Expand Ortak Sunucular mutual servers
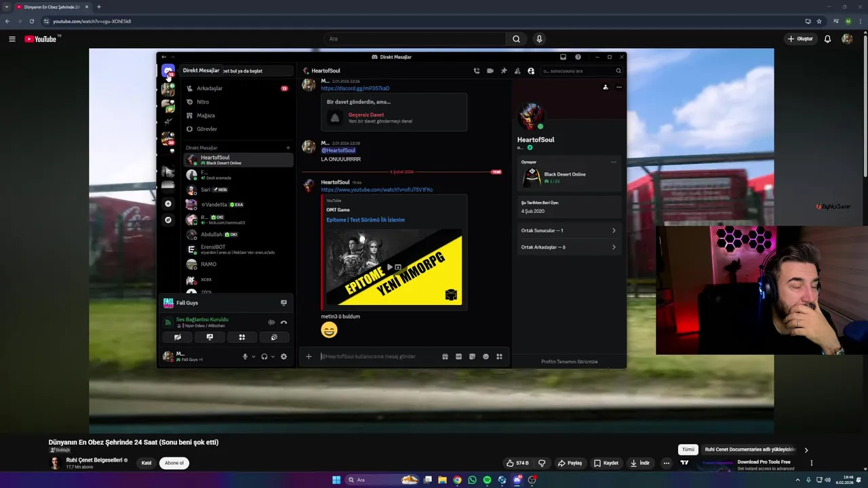The height and width of the screenshot is (488, 868). click(568, 230)
